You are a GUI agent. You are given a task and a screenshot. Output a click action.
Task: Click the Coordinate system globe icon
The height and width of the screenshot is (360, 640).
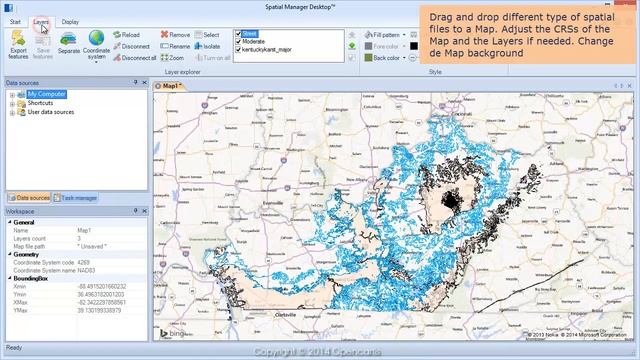tap(96, 38)
